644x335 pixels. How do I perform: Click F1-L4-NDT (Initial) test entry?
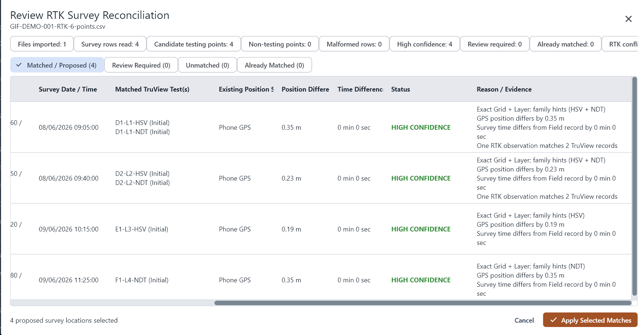[142, 280]
